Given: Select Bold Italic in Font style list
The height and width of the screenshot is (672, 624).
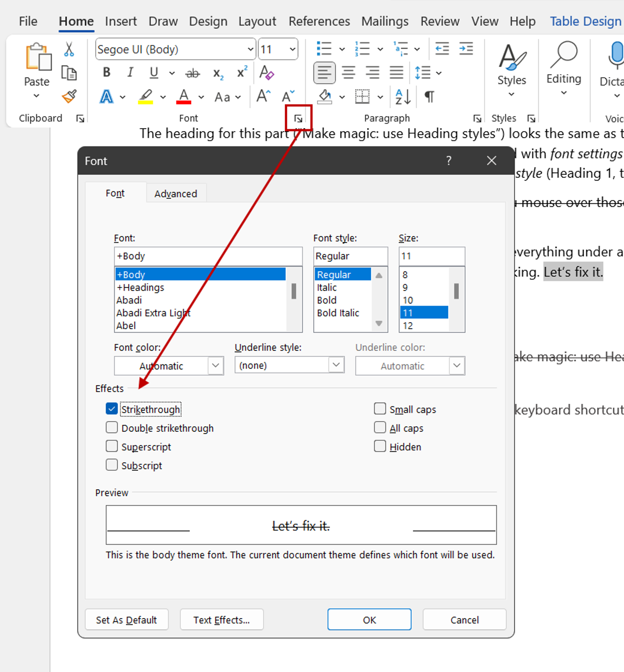Looking at the screenshot, I should (338, 313).
